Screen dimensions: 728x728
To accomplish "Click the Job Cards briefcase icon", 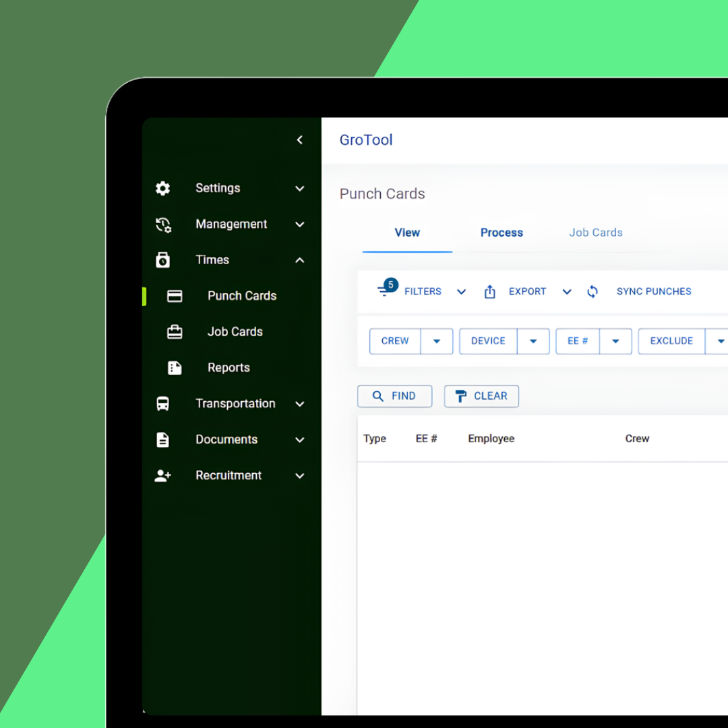I will (x=175, y=332).
